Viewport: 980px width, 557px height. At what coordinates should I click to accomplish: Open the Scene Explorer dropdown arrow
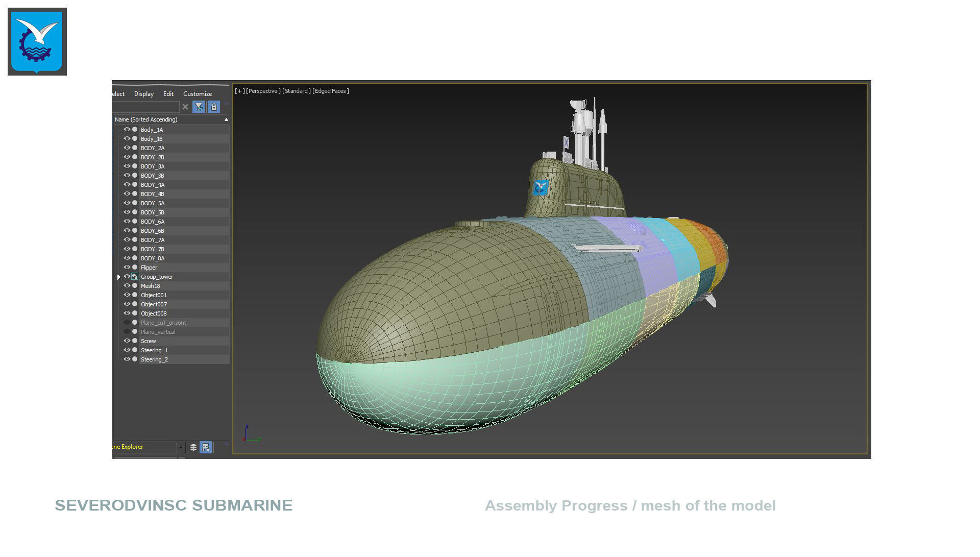click(x=181, y=447)
